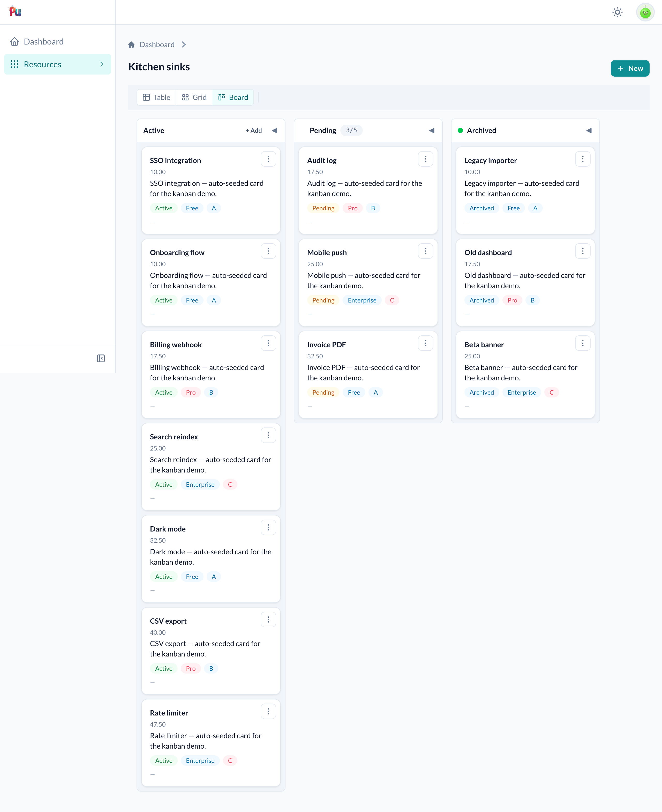
Task: Click Pro tag on Billing webhook card
Action: (191, 393)
